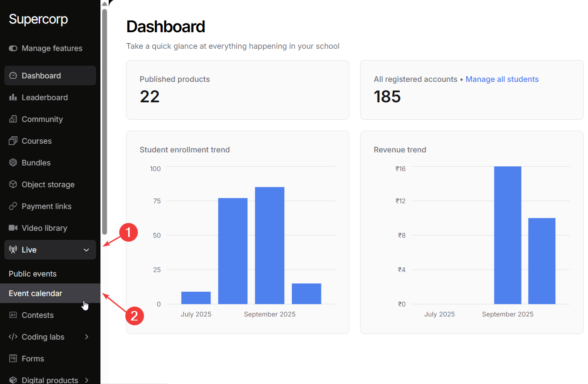Open the Forms menu item

(33, 359)
